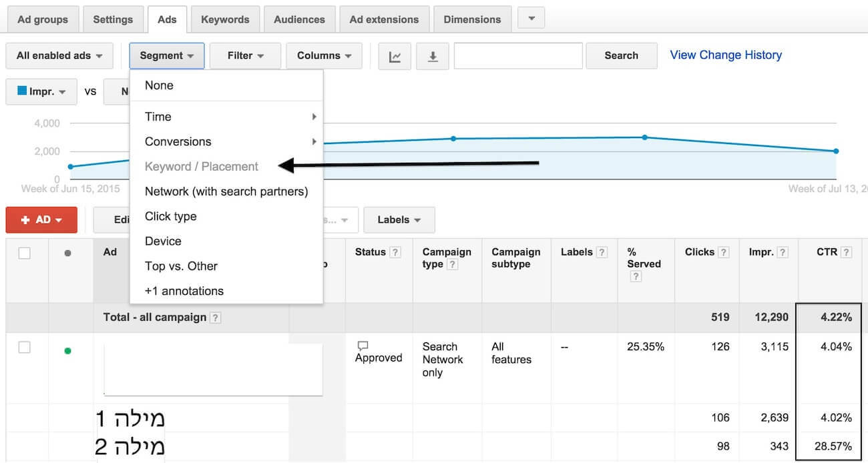Open the Impr. metric dropdown
This screenshot has width=868, height=463.
(41, 92)
